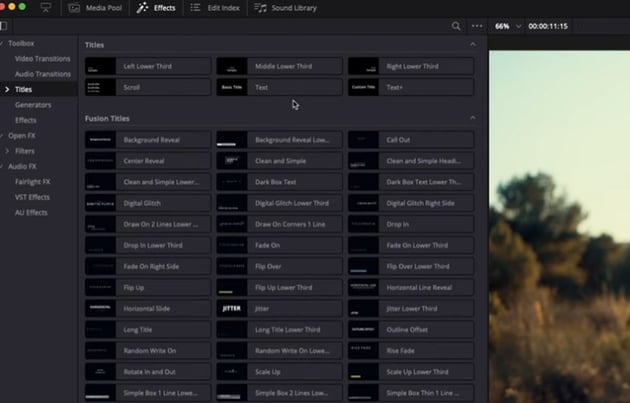Select Open FX in sidebar

(x=22, y=136)
